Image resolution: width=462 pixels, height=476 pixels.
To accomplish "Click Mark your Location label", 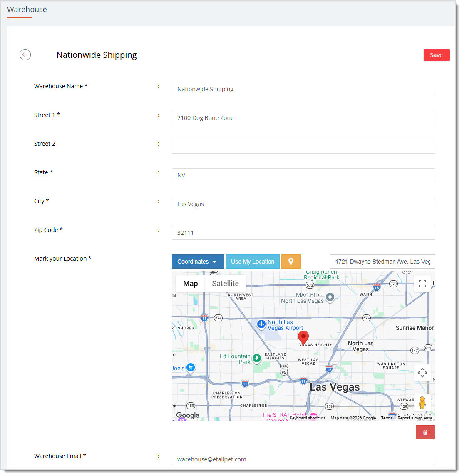I will click(x=62, y=259).
